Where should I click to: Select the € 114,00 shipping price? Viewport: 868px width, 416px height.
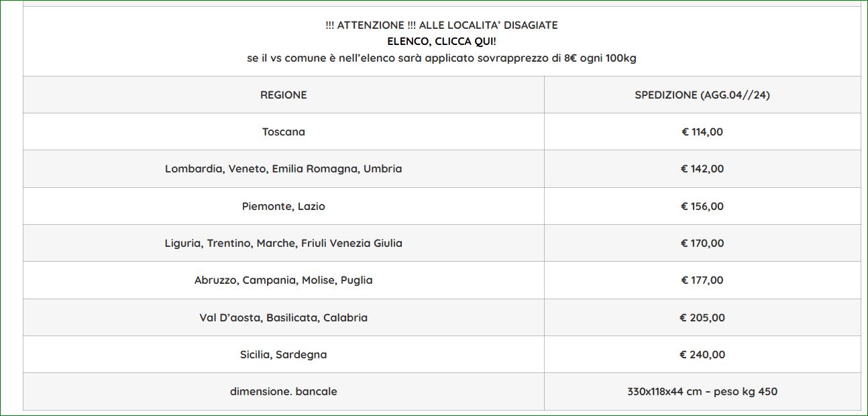click(x=702, y=132)
